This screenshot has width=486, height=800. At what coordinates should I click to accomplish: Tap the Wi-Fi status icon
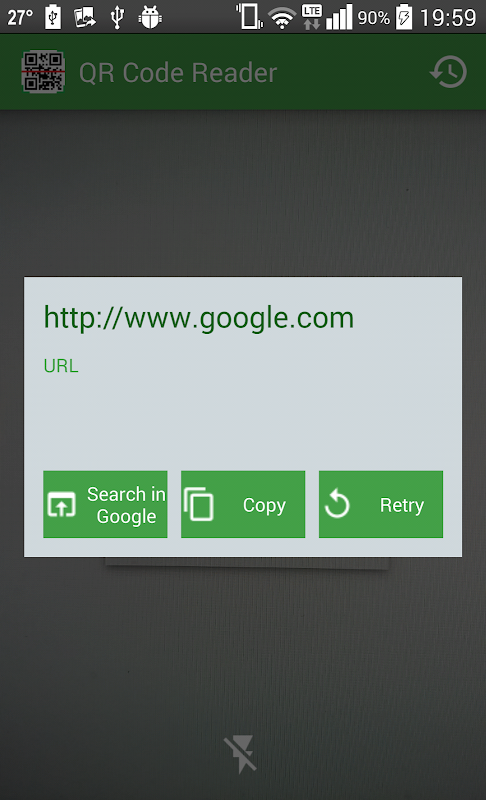pos(282,18)
